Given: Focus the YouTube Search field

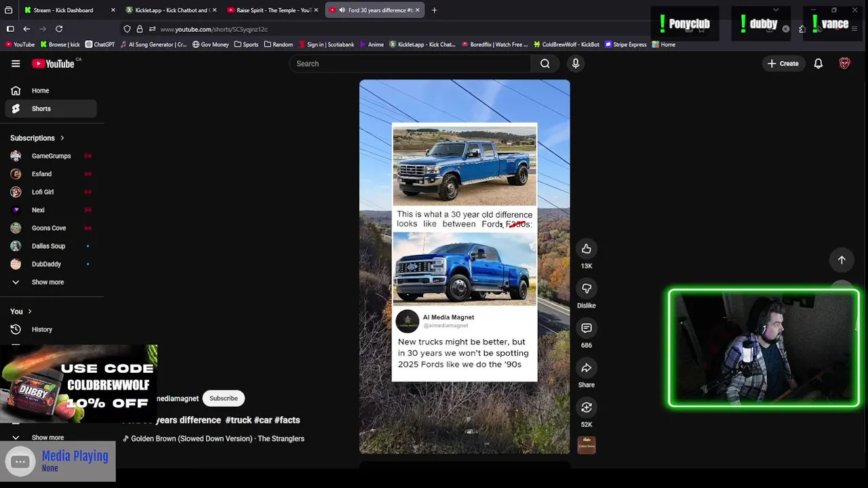Looking at the screenshot, I should click(x=410, y=64).
